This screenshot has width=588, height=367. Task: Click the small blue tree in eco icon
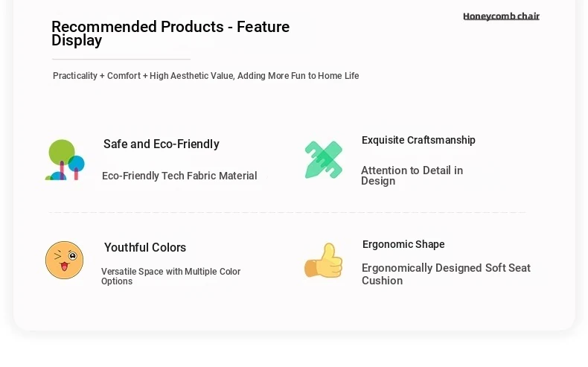click(77, 164)
